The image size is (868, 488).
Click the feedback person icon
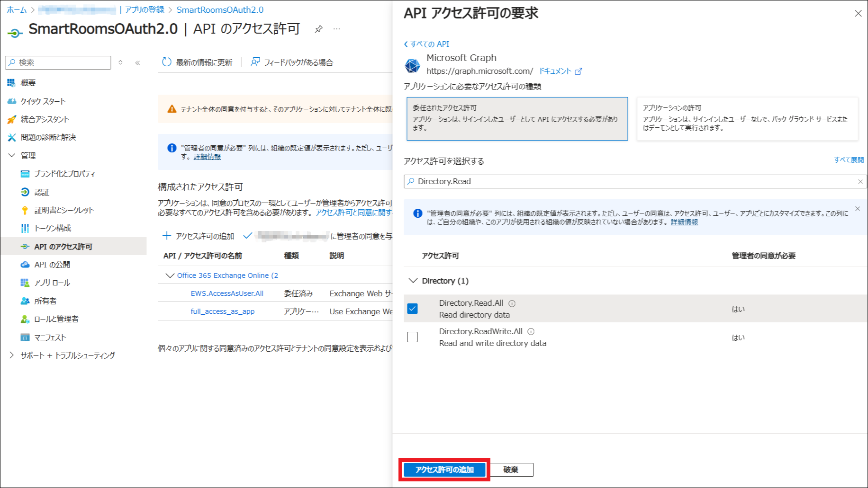pos(255,62)
